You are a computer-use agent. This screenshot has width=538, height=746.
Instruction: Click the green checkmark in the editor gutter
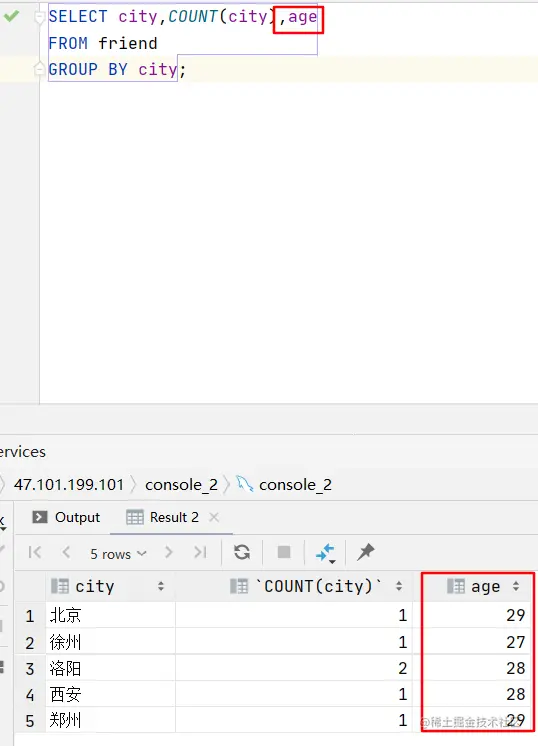(11, 16)
